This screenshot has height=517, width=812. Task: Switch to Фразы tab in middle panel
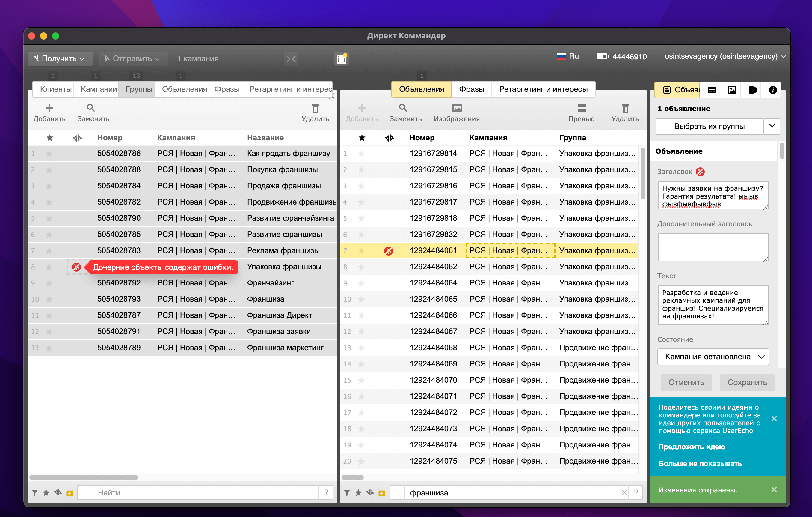(472, 89)
